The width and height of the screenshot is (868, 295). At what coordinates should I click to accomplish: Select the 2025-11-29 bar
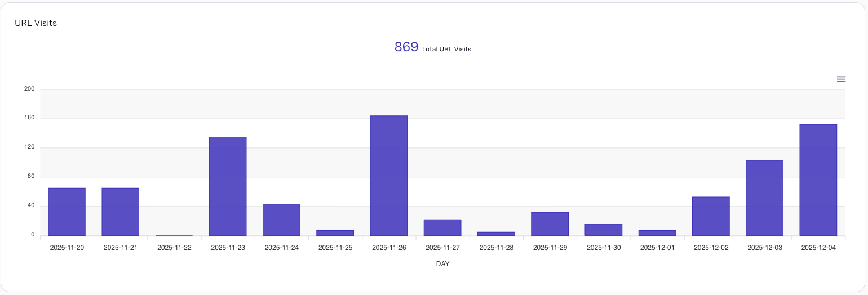pos(550,224)
